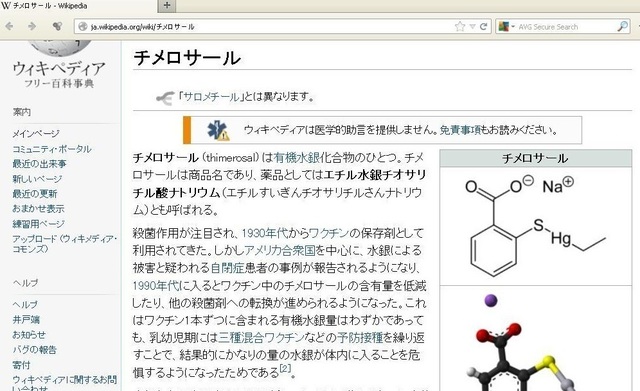The height and width of the screenshot is (391, 640).
Task: Follow the ワクチン link
Action: (x=329, y=233)
